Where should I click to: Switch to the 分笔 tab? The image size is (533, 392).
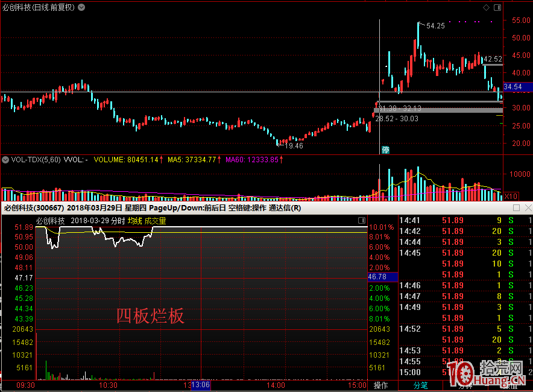(x=420, y=385)
